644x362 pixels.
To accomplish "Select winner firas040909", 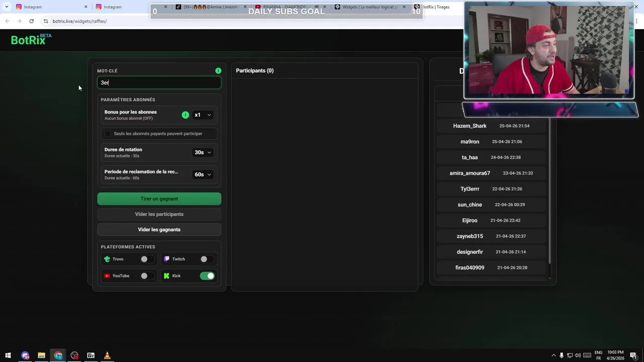I will (492, 267).
